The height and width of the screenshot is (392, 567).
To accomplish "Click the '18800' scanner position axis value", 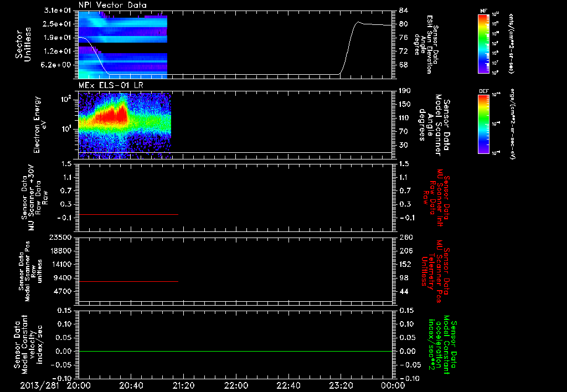I will (x=60, y=251).
